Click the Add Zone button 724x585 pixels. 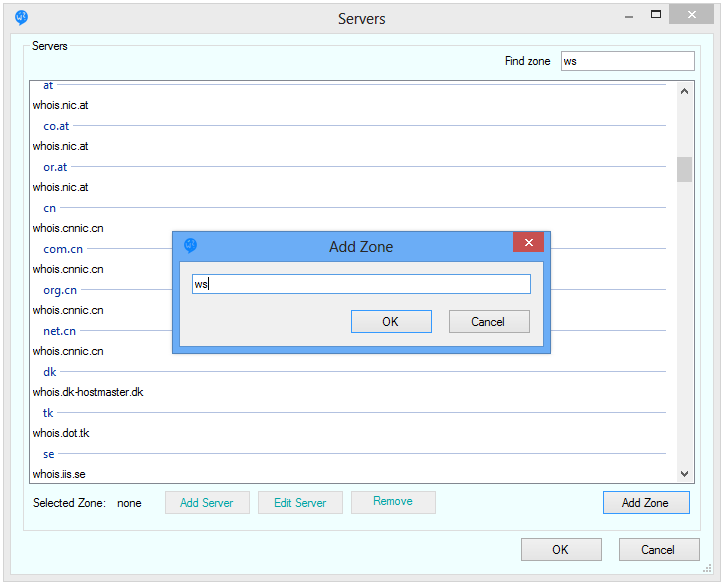click(x=646, y=502)
